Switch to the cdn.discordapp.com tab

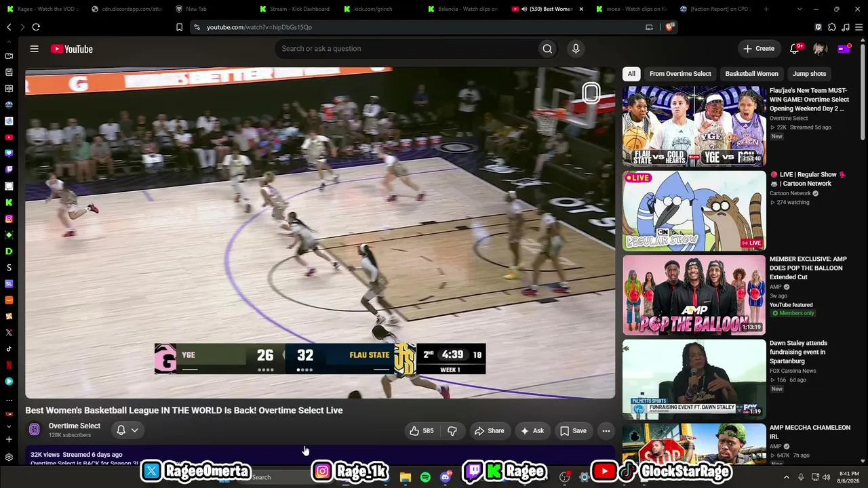126,9
